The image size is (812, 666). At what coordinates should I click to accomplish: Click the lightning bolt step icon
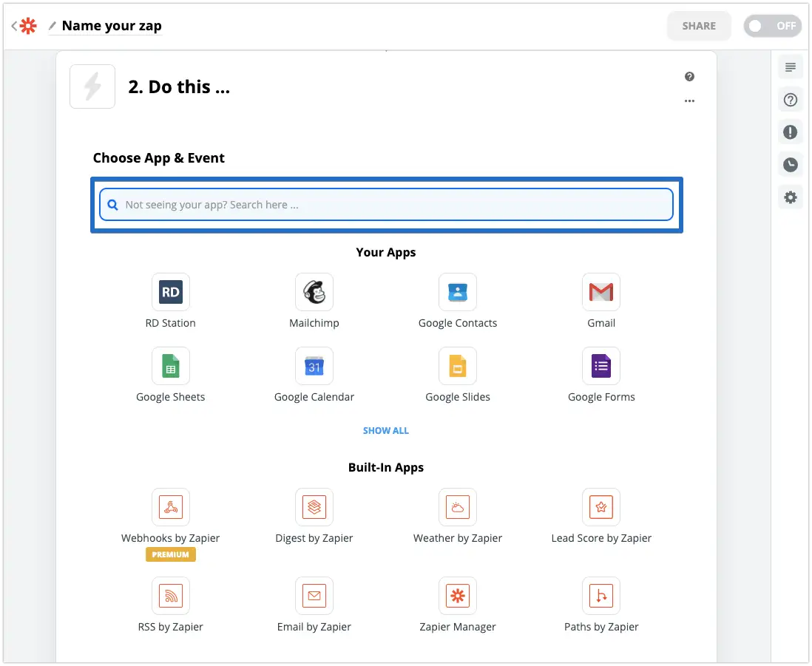pos(92,86)
